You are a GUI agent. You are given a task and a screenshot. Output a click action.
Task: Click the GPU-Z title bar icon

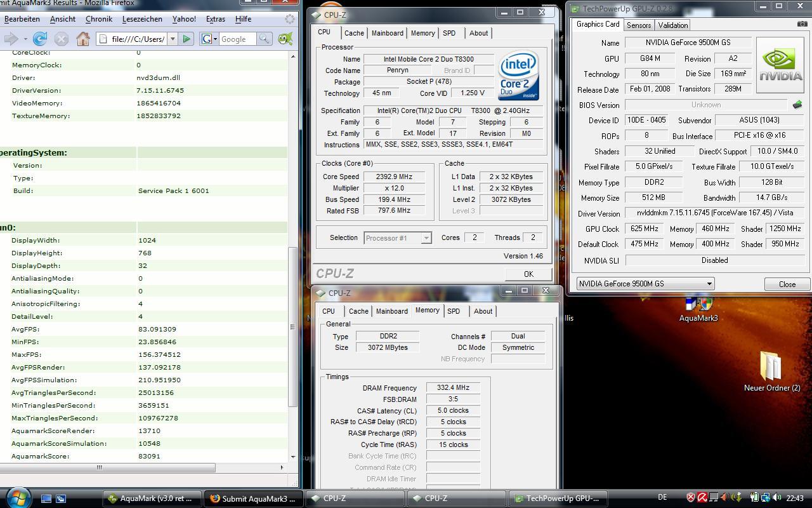575,8
